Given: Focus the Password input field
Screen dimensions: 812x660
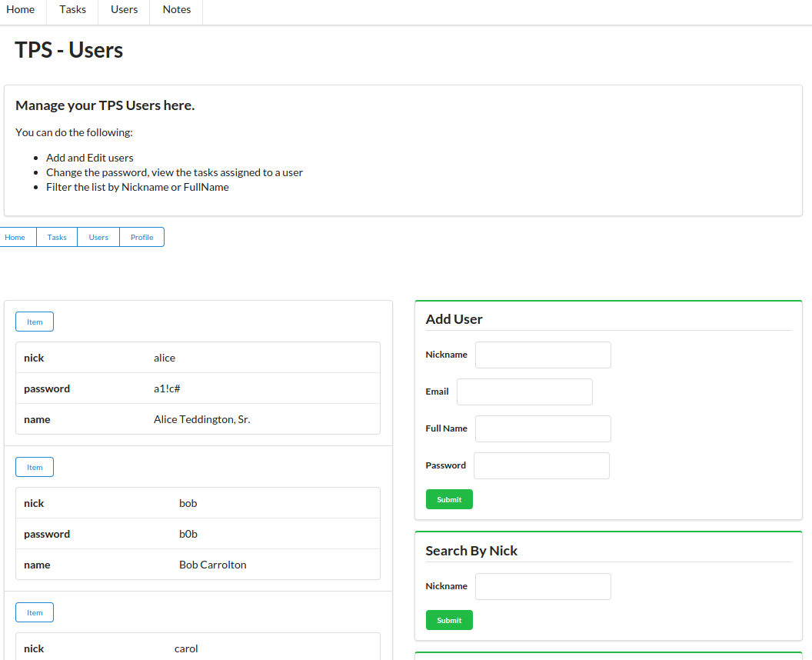Looking at the screenshot, I should 541,465.
